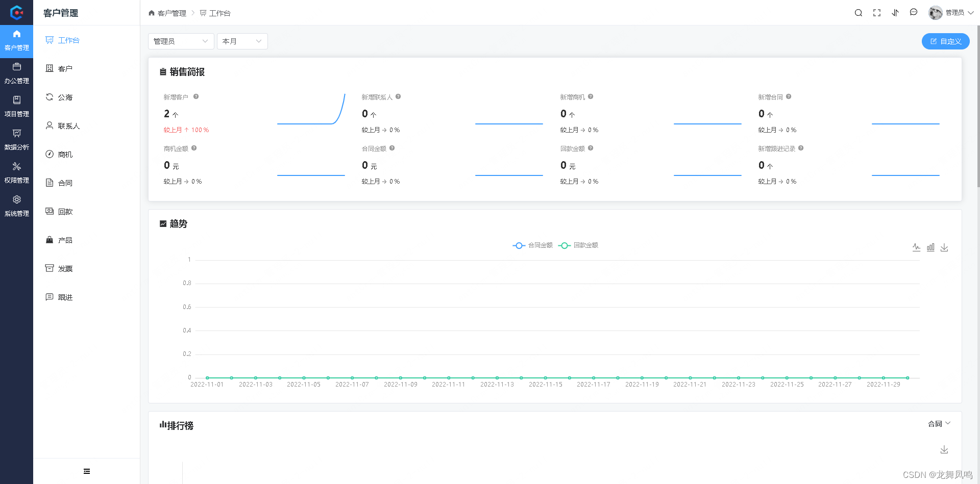Viewport: 980px width, 484px height.
Task: Click the search icon in top bar
Action: [859, 13]
